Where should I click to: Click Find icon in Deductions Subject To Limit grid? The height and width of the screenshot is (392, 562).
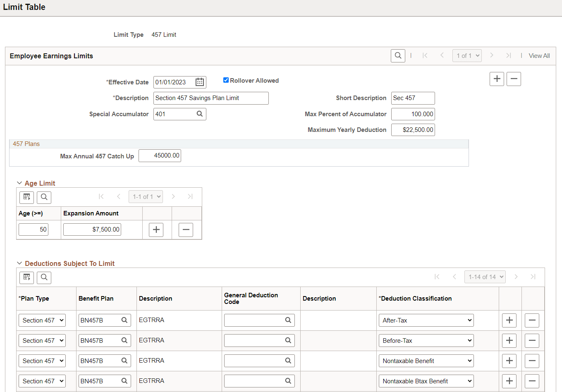click(44, 277)
